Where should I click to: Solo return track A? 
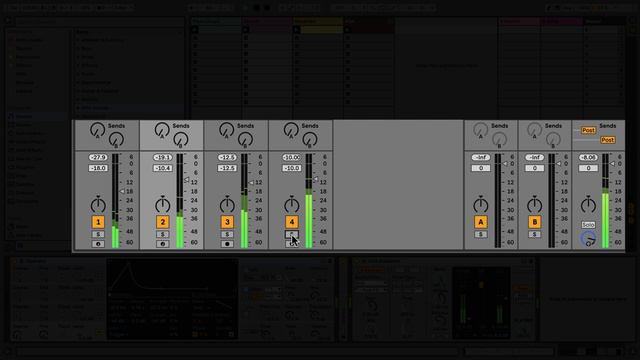(x=480, y=234)
